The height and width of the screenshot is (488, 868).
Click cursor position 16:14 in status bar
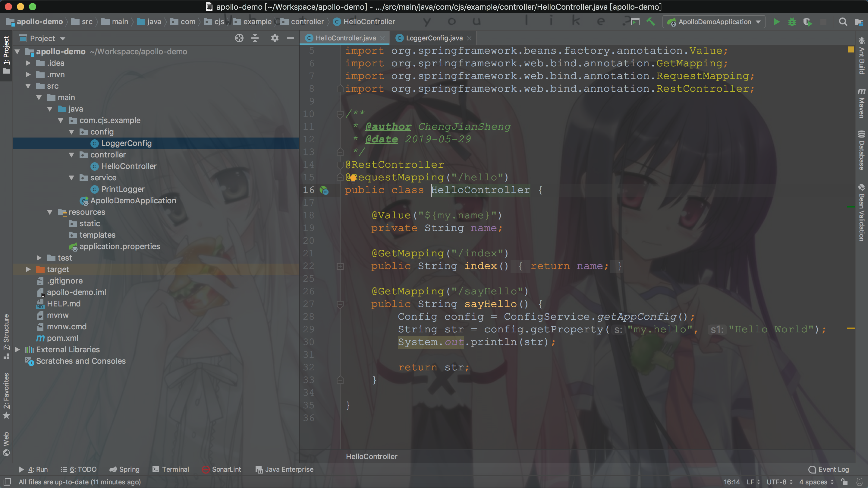click(x=731, y=482)
